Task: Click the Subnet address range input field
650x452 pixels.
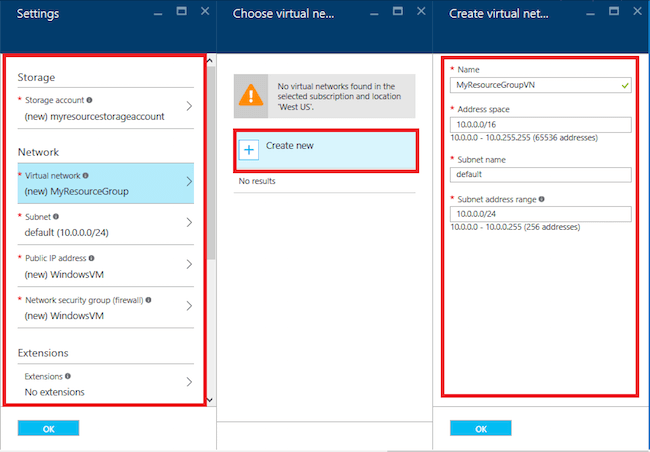Action: pyautogui.click(x=539, y=214)
